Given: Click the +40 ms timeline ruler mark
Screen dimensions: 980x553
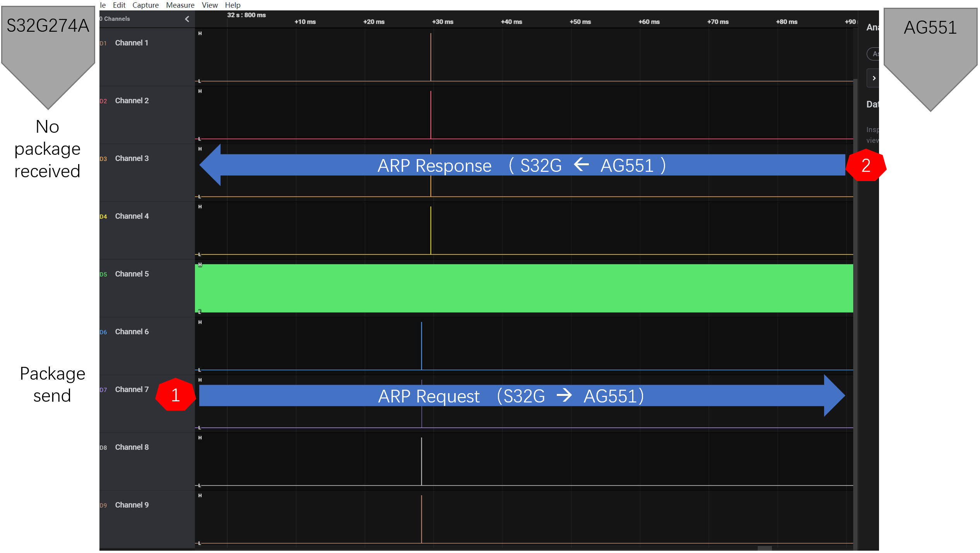Looking at the screenshot, I should [511, 22].
